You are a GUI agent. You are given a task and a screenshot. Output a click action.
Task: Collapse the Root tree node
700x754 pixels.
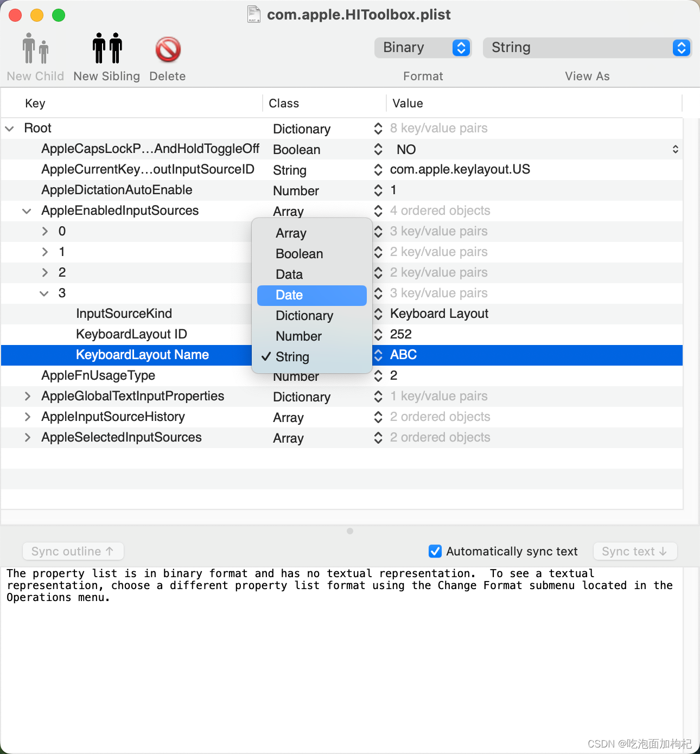point(9,129)
